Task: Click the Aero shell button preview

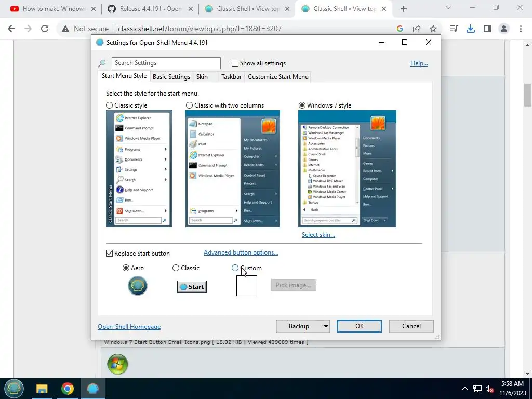Action: (137, 286)
